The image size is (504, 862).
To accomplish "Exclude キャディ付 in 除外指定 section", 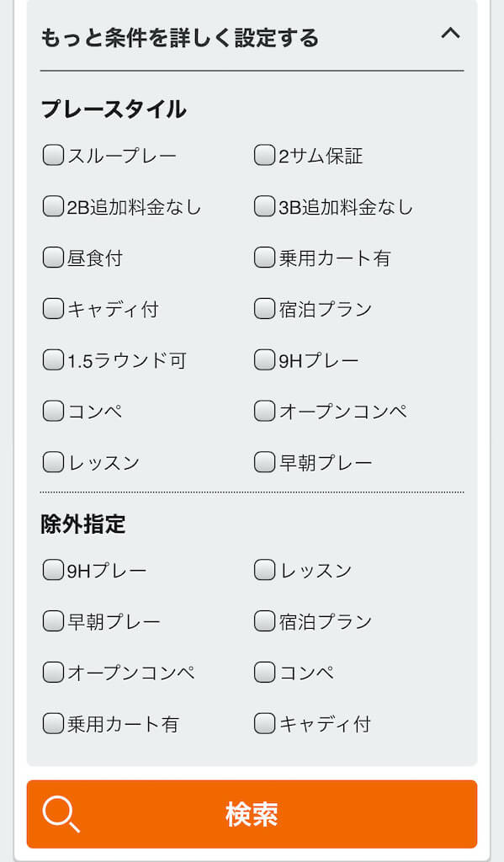I will [x=264, y=723].
